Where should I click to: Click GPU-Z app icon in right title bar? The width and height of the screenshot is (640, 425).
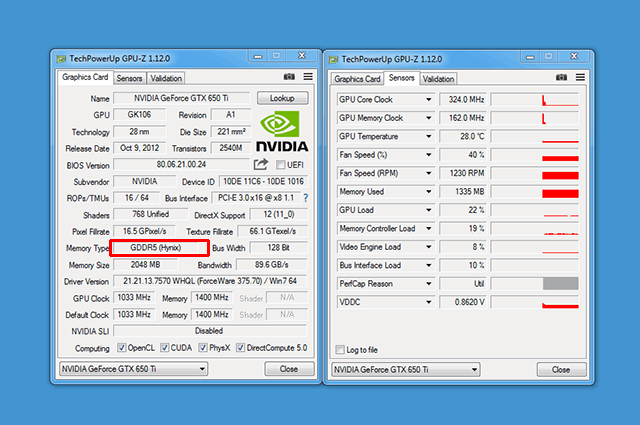pos(333,60)
